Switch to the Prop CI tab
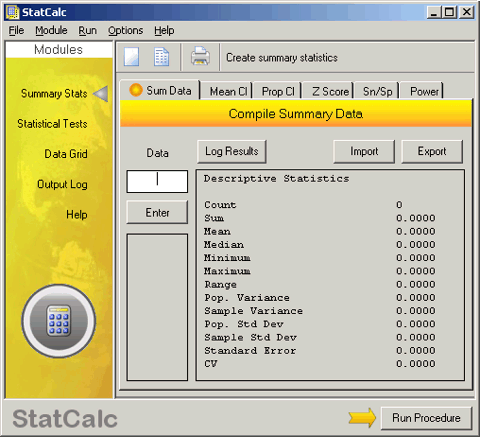 tap(278, 91)
